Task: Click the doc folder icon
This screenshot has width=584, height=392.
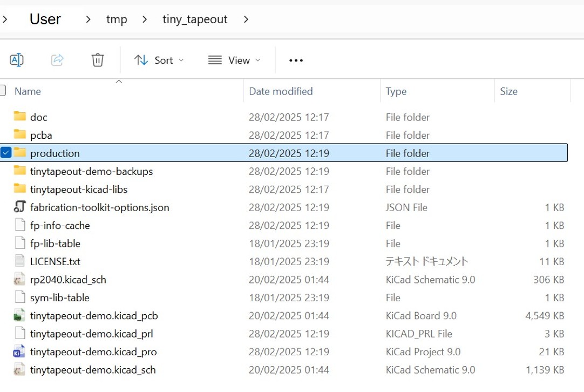Action: click(20, 116)
